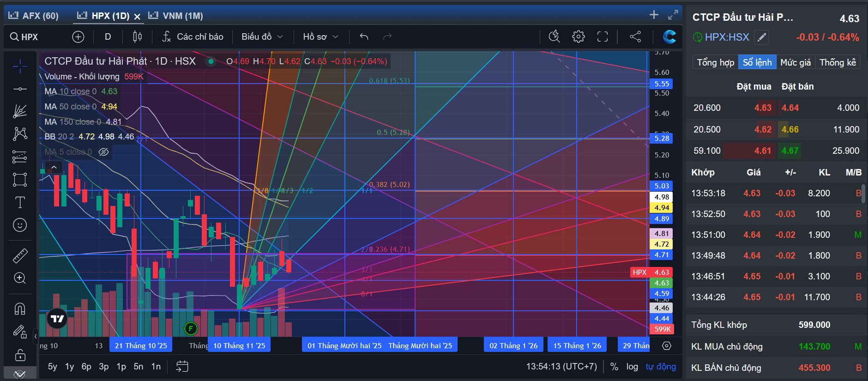The height and width of the screenshot is (381, 868).
Task: Click the TradingView logo on chart
Action: (57, 318)
